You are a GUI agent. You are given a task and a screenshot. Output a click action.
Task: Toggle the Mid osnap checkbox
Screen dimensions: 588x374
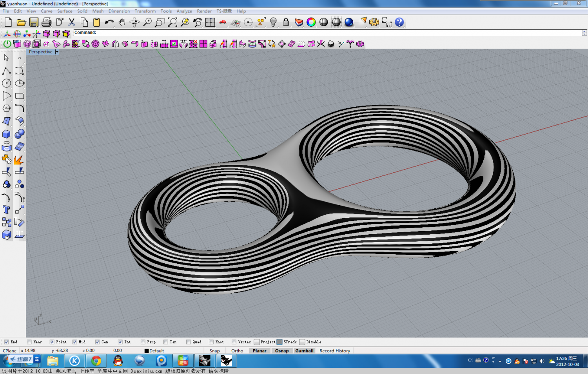tap(74, 342)
